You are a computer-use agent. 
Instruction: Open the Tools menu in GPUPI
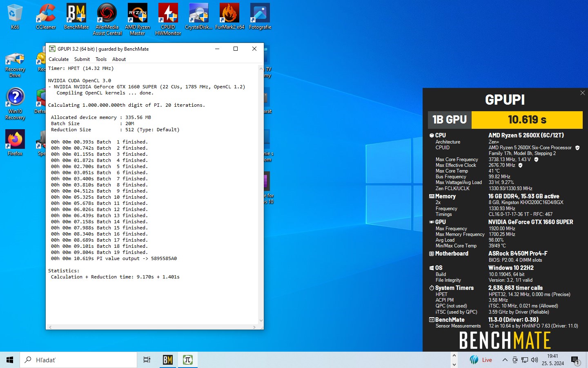tap(101, 59)
